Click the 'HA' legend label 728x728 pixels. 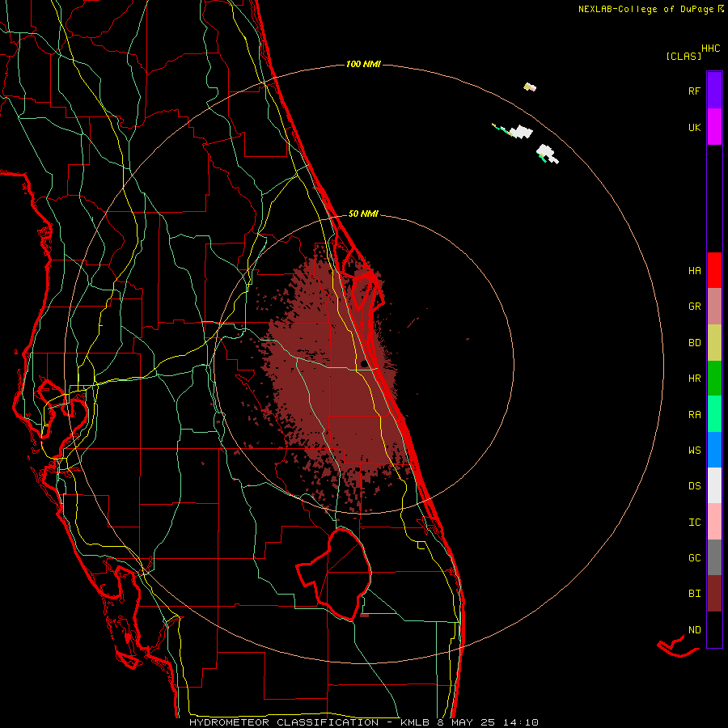[x=694, y=270]
